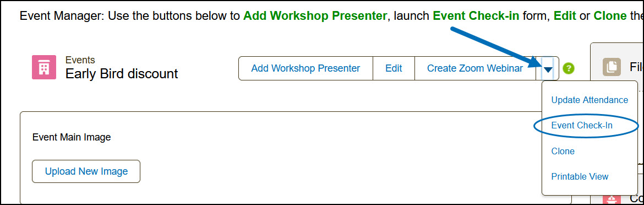Screen dimensions: 644x205
Task: Click the Event Main Image section label
Action: (x=72, y=137)
